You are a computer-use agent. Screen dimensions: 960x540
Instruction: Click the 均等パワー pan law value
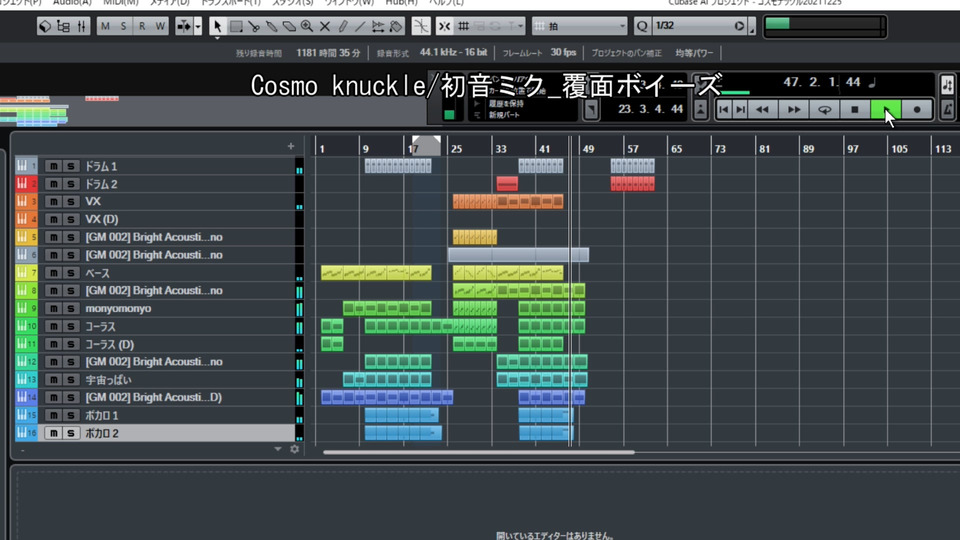click(x=694, y=53)
